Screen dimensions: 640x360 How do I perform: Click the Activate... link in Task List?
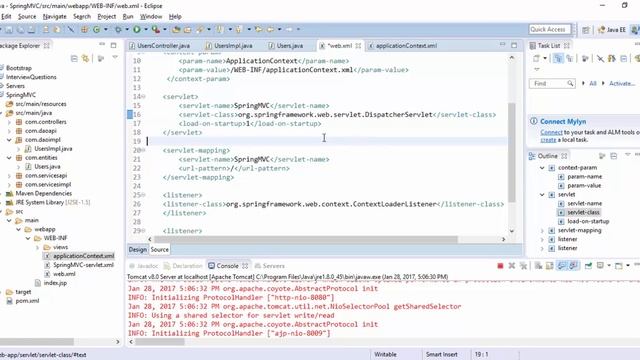coord(622,83)
